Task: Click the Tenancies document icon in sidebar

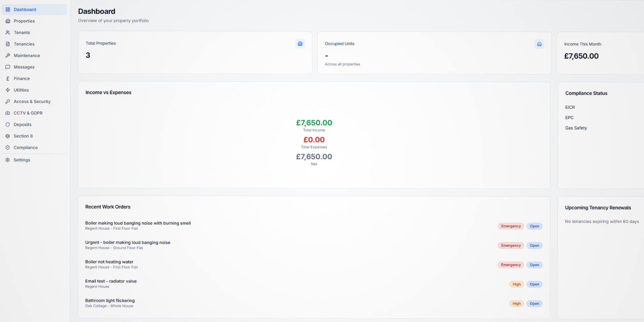Action: [8, 44]
